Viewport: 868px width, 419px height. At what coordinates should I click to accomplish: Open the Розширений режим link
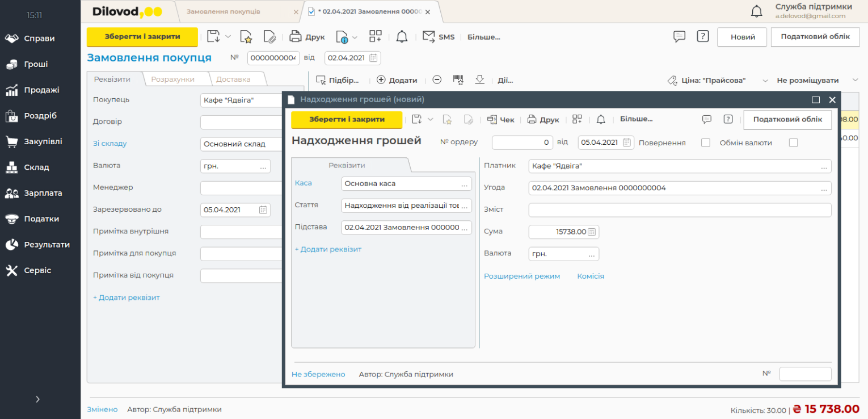tap(522, 276)
